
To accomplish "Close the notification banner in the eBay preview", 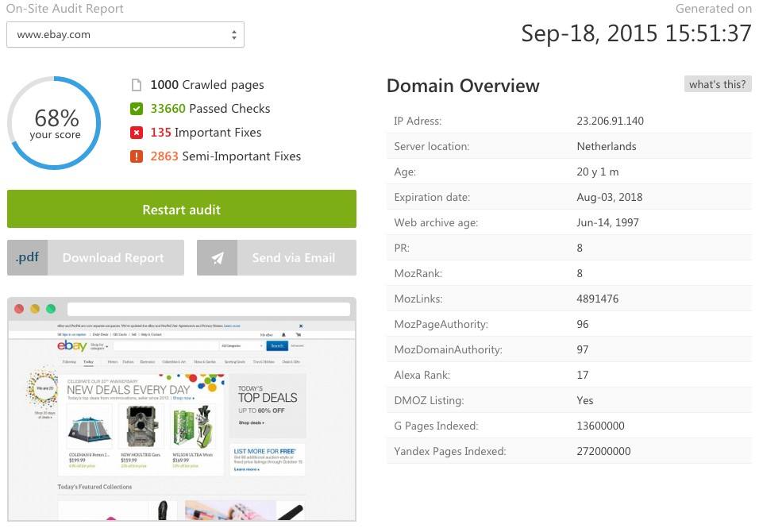I will pos(300,326).
